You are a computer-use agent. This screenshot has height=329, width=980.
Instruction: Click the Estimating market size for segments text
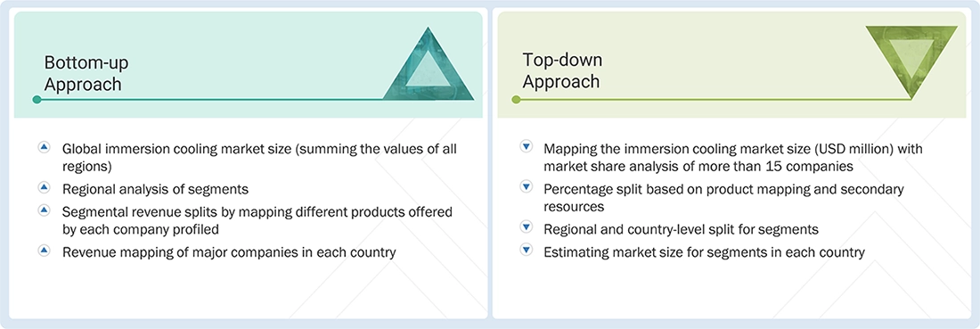coord(705,252)
